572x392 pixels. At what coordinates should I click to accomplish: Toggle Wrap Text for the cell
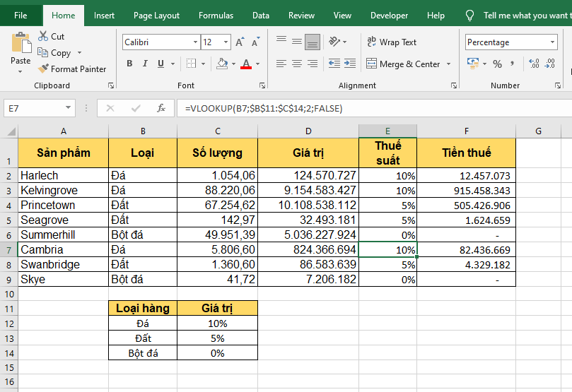click(x=392, y=42)
